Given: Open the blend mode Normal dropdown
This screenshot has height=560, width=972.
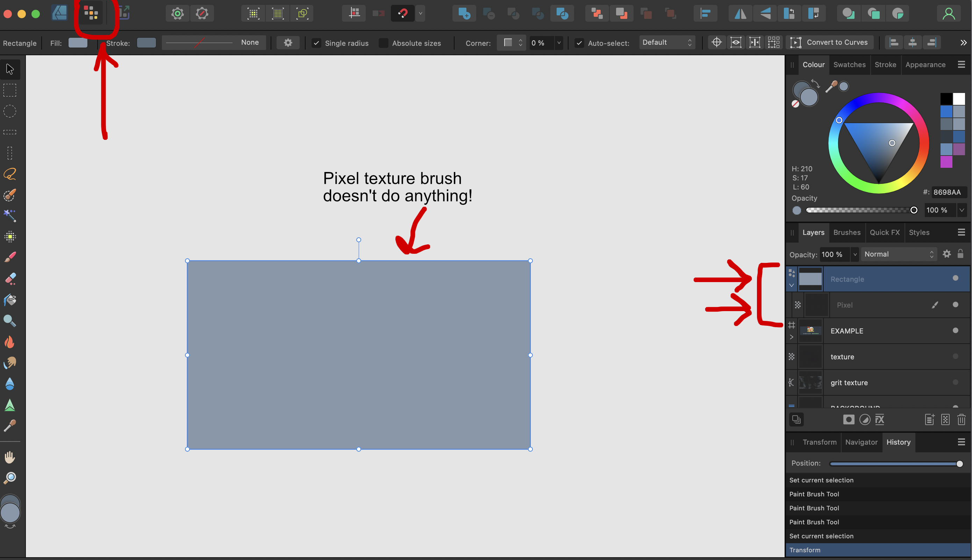Looking at the screenshot, I should click(x=899, y=254).
